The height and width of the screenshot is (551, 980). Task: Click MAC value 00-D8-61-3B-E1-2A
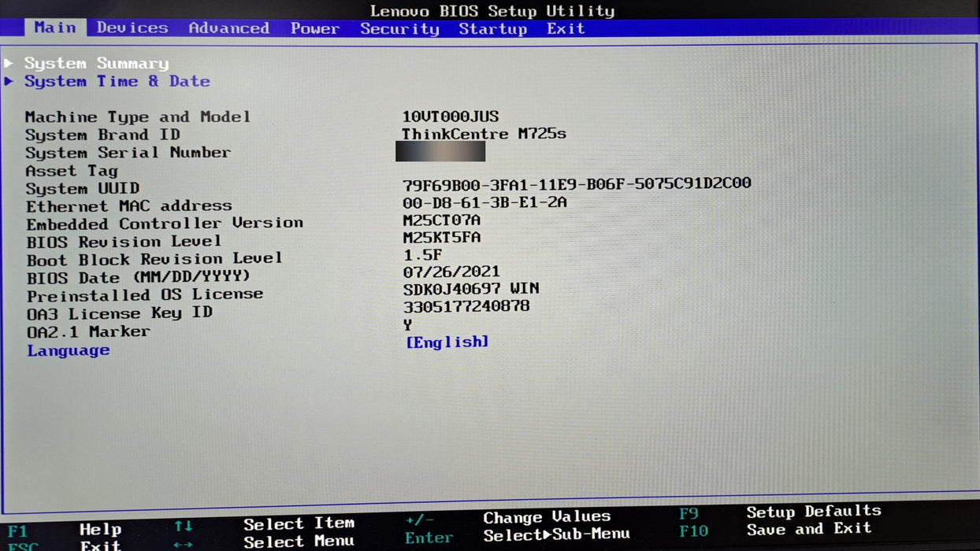484,202
